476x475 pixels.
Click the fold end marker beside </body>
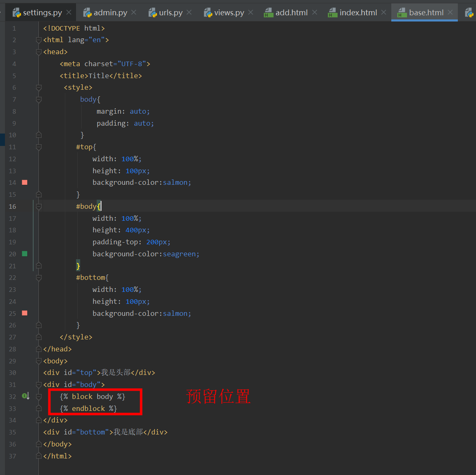(38, 444)
